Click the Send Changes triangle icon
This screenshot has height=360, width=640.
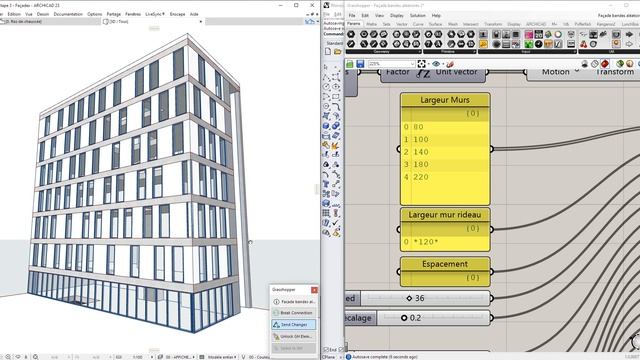point(276,324)
